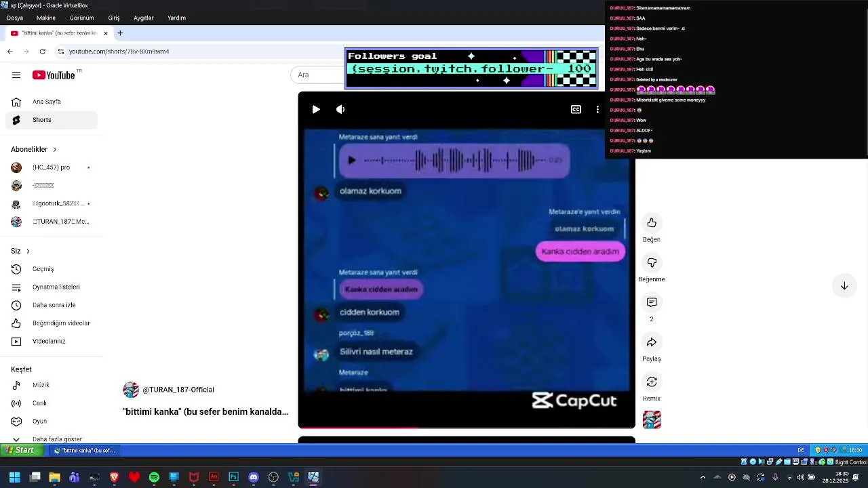Select the XP taskbar "bittimi kanka" window button
The width and height of the screenshot is (868, 488).
pyautogui.click(x=85, y=450)
